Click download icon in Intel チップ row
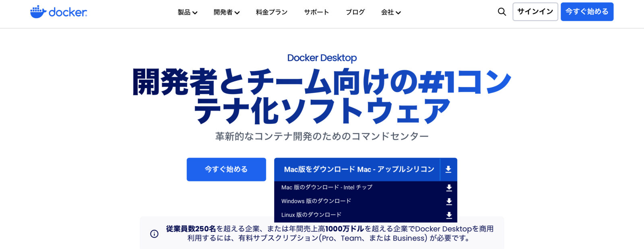Screen dimensions: 644x249 tap(449, 188)
